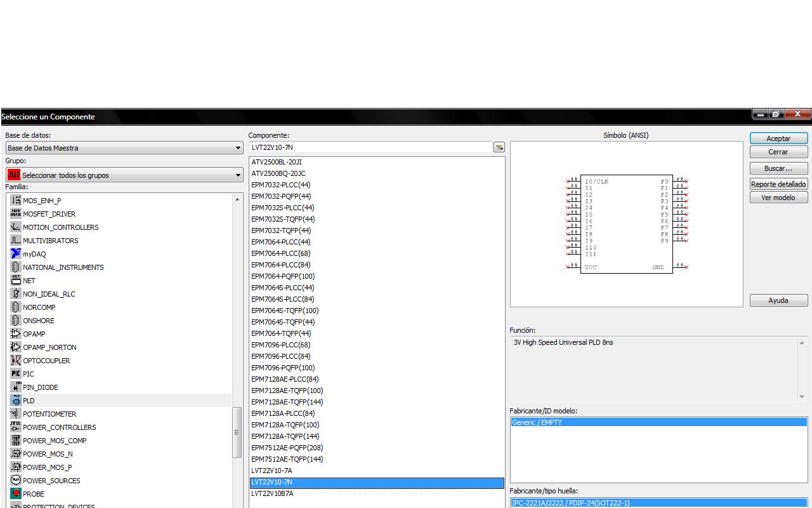Select EPM7064-PQFP(100) in the component list
The width and height of the screenshot is (812, 508).
(283, 276)
